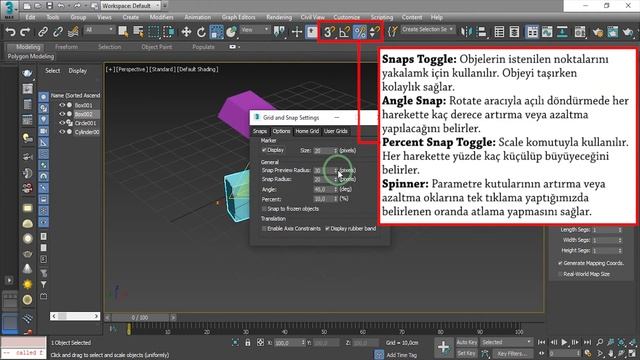Toggle the Marker Display checkbox
Image resolution: width=640 pixels, height=360 pixels.
[x=264, y=150]
